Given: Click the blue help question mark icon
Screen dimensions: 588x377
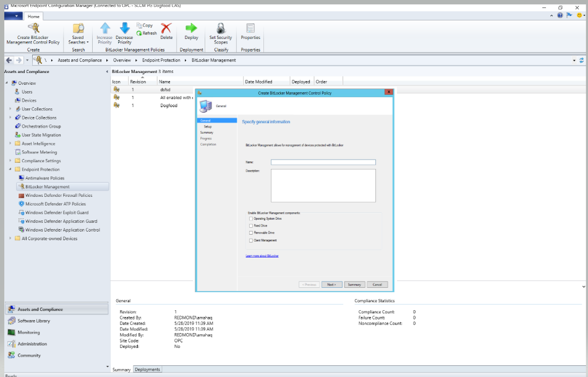Looking at the screenshot, I should click(560, 15).
